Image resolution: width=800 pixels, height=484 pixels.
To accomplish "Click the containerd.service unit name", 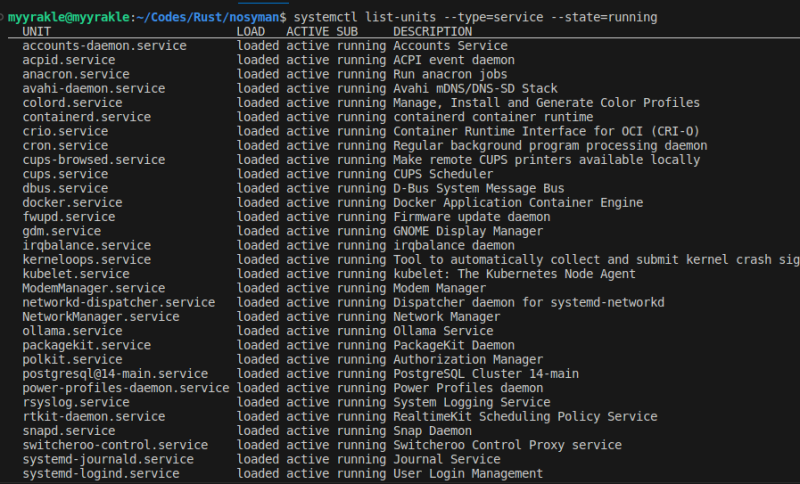I will click(x=86, y=117).
